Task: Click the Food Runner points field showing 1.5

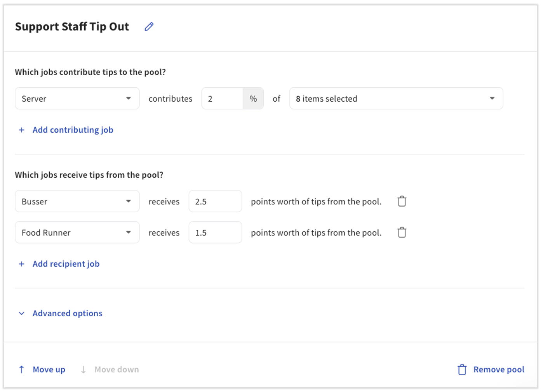Action: pos(215,232)
